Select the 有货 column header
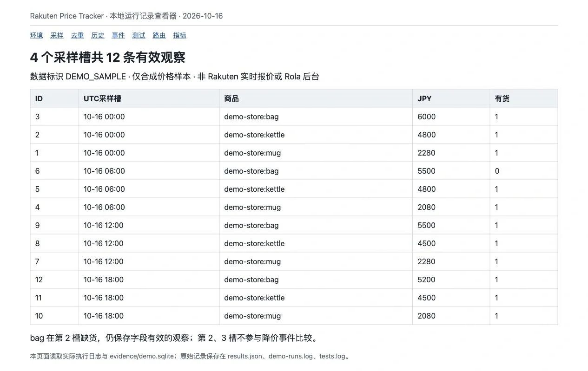 524,98
